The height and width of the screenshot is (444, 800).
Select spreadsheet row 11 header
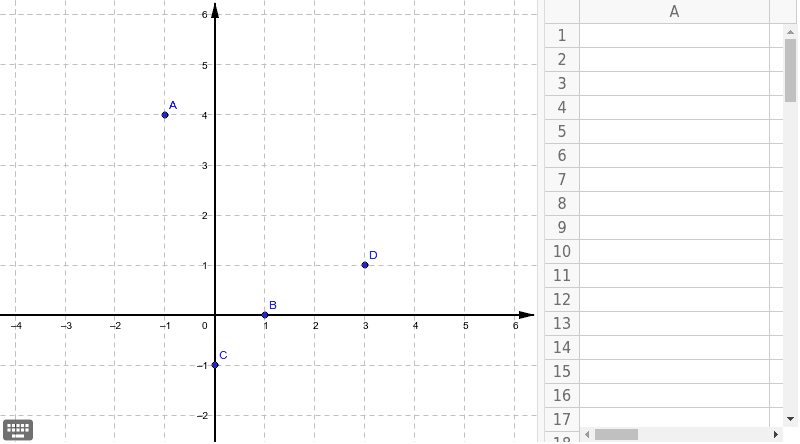coord(562,276)
